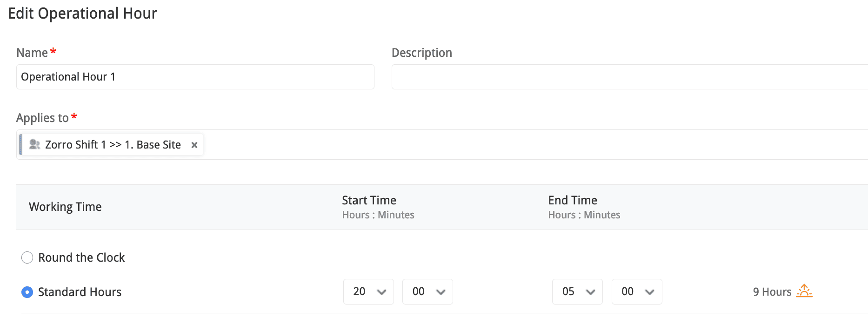Click the End Time column header
868x325 pixels.
tap(573, 200)
